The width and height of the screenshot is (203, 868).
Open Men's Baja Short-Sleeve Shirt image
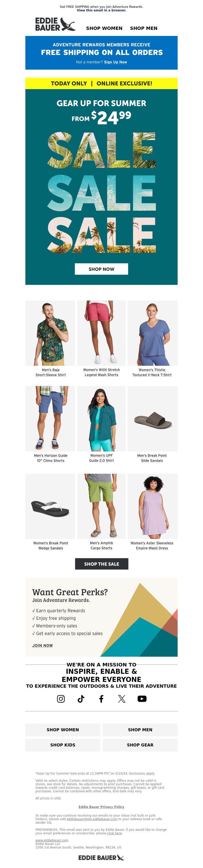[50, 333]
